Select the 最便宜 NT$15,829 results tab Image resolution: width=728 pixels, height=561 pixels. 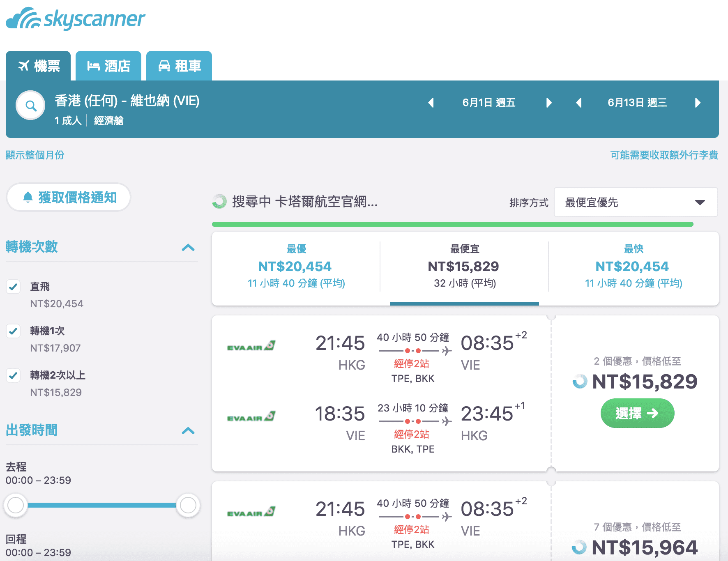click(x=464, y=267)
